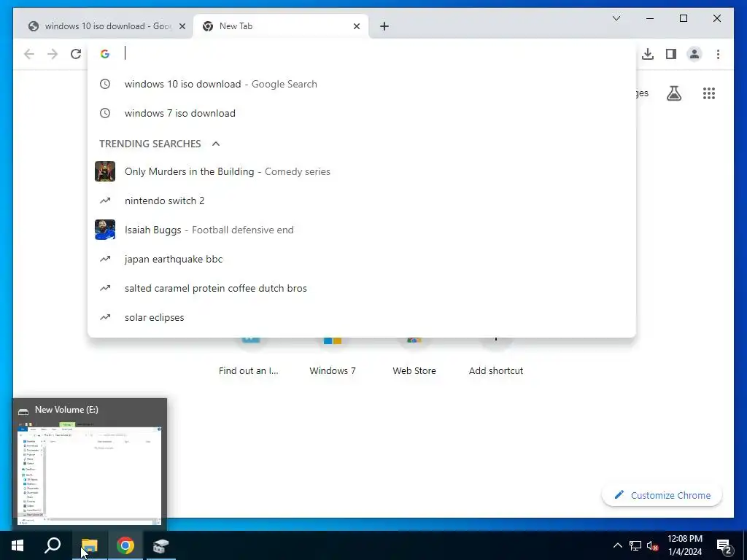Go forward using the forward arrow
This screenshot has width=747, height=560.
point(53,54)
